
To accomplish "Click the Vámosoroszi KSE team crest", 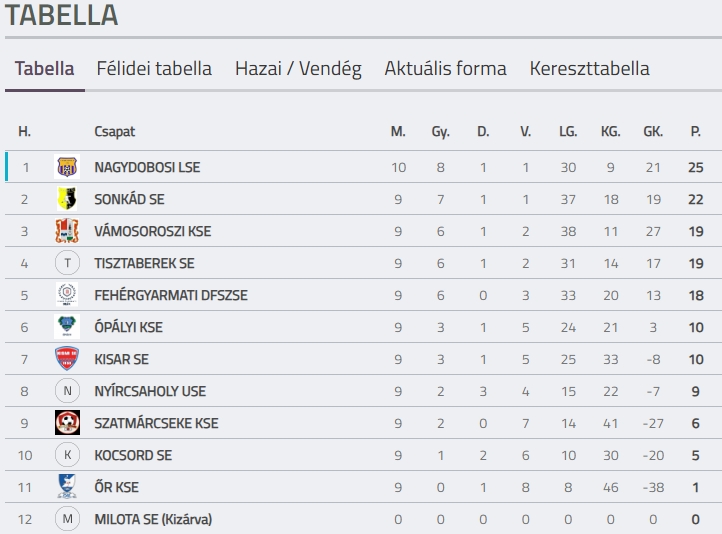I will (67, 231).
